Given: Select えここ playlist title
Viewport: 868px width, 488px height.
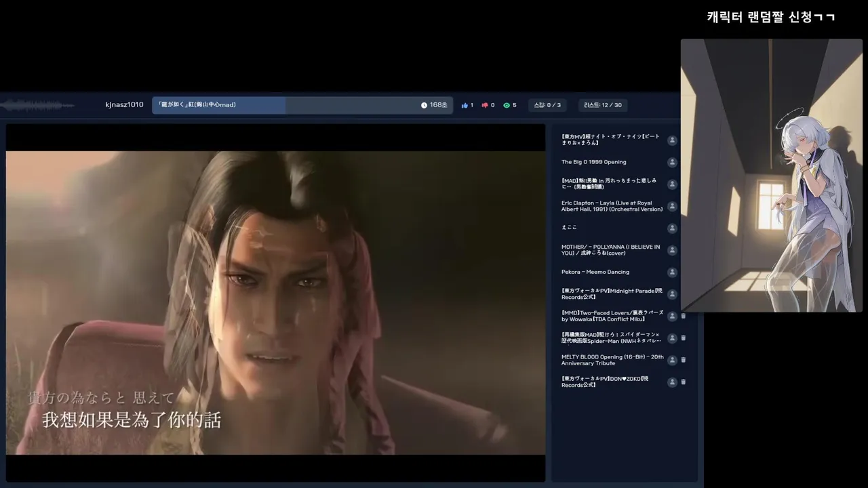Looking at the screenshot, I should coord(569,228).
